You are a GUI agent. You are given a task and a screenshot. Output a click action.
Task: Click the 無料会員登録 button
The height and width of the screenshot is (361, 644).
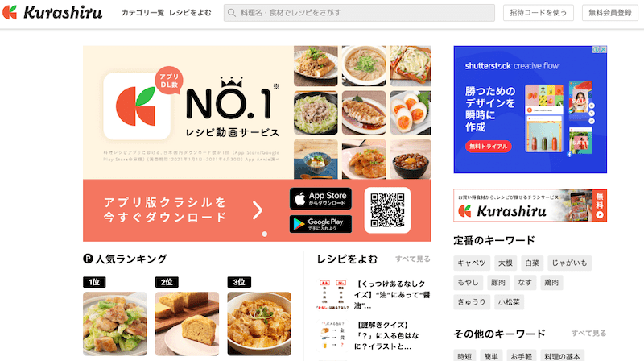point(610,13)
